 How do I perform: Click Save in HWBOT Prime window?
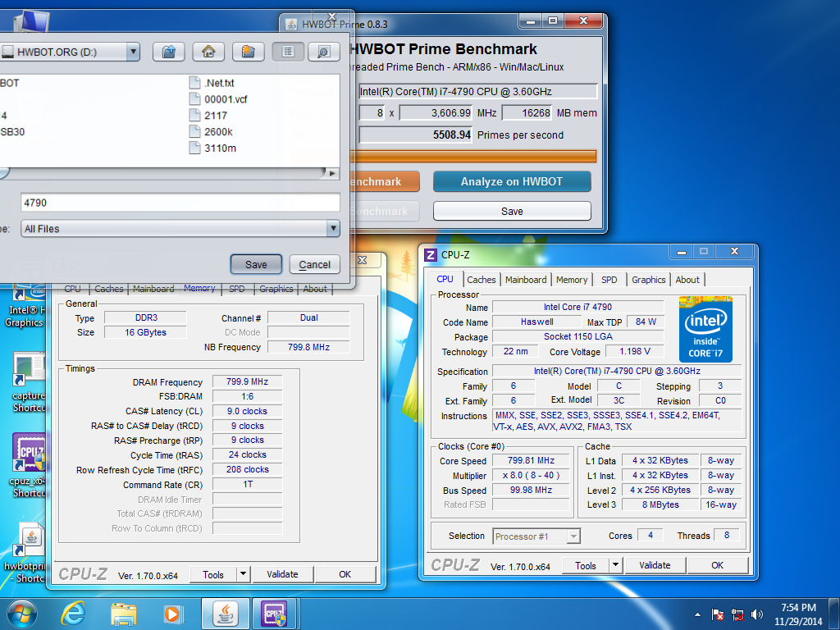click(x=512, y=211)
